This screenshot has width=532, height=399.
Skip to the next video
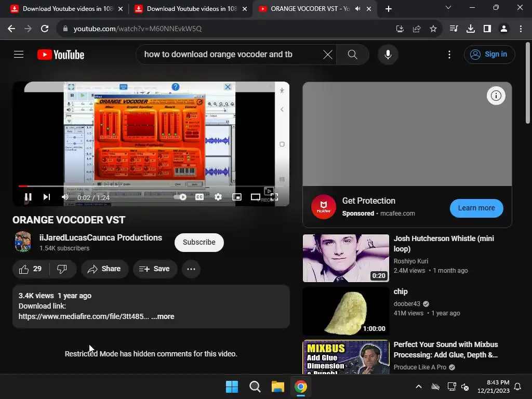[47, 197]
